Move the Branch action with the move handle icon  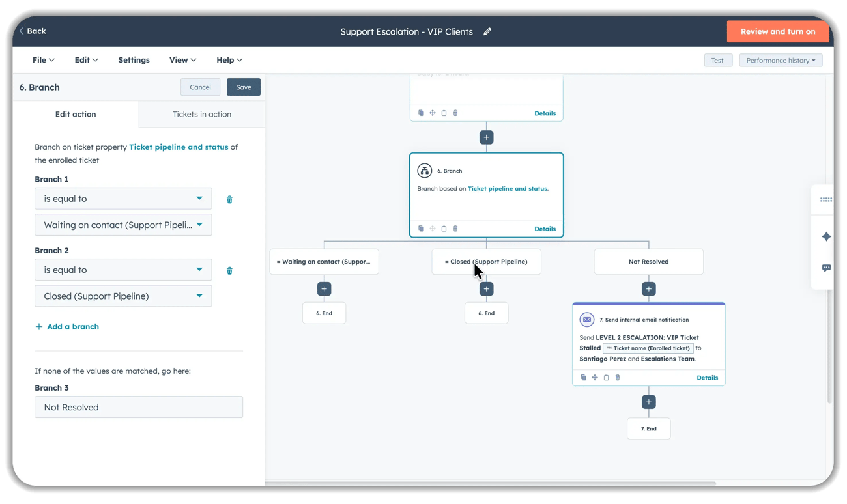[432, 228]
